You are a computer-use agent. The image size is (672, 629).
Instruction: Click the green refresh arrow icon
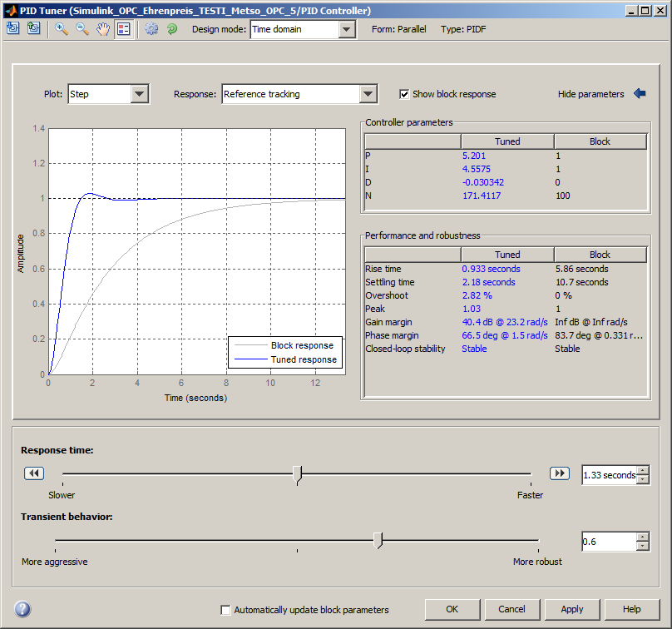click(x=172, y=29)
